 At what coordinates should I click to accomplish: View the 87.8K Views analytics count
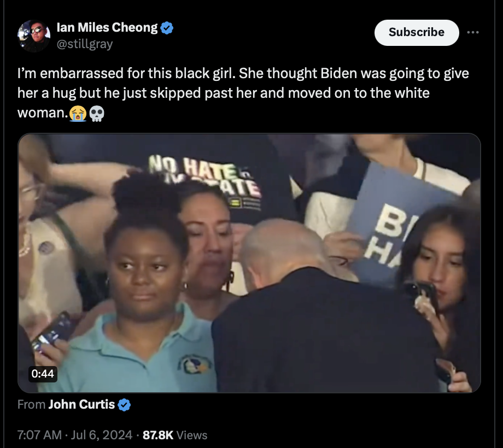(x=175, y=435)
